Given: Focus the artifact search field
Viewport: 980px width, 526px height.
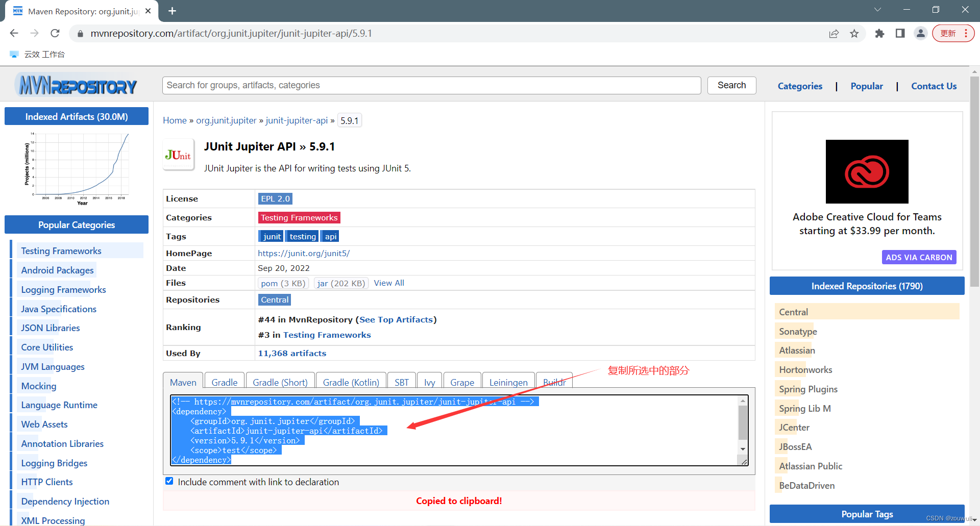Looking at the screenshot, I should (431, 85).
